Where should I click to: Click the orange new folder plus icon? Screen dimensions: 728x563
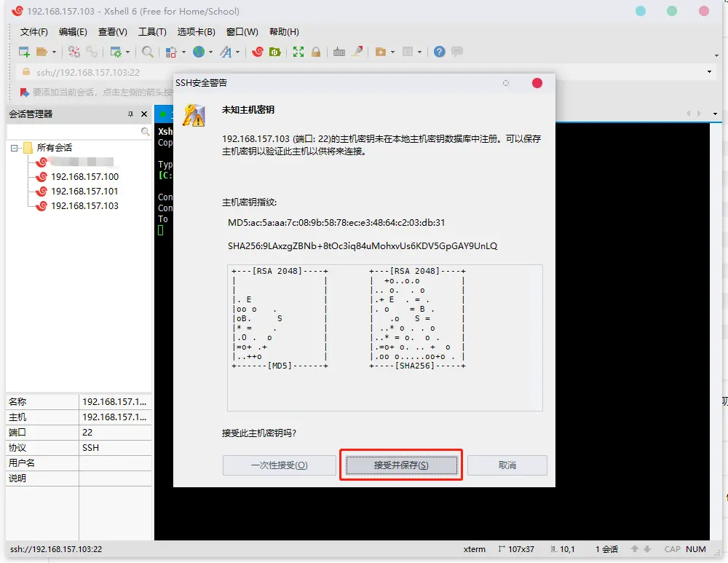[381, 52]
